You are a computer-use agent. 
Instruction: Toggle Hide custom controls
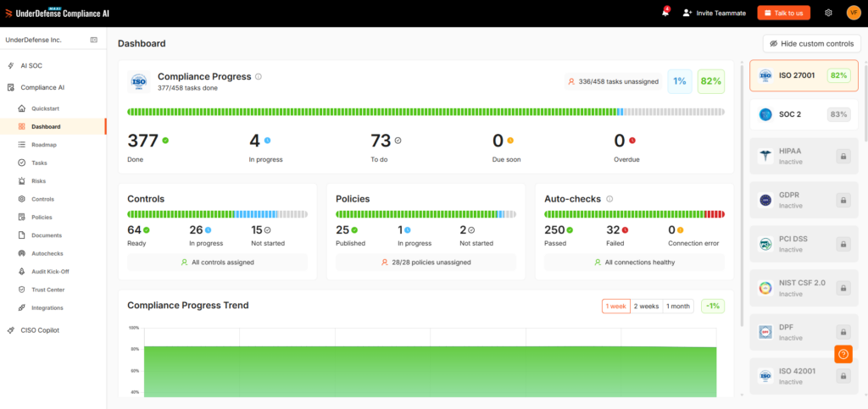click(811, 44)
